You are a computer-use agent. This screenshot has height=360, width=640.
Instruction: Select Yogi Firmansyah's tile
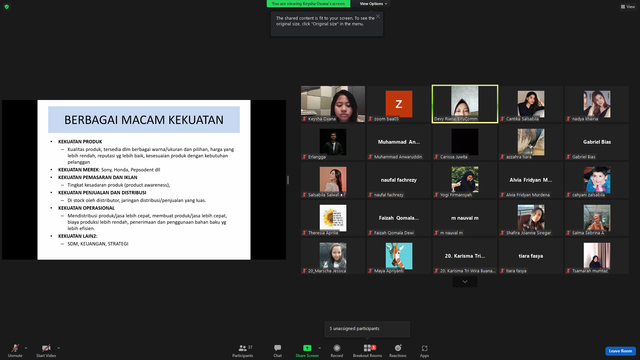(x=465, y=180)
